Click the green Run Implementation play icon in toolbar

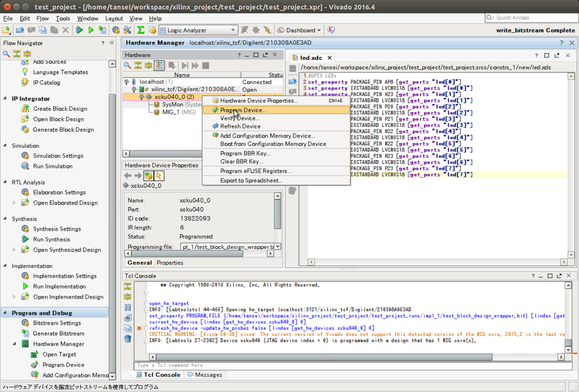point(91,31)
